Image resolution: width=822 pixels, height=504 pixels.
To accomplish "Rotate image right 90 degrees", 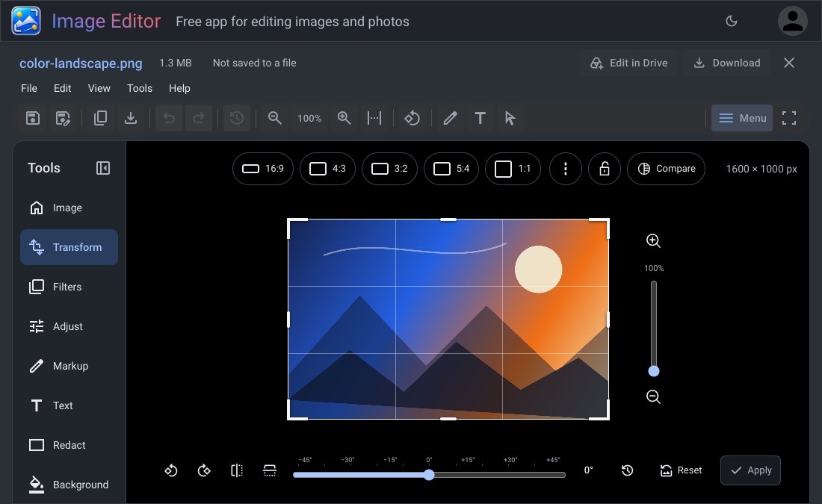I will (x=204, y=470).
